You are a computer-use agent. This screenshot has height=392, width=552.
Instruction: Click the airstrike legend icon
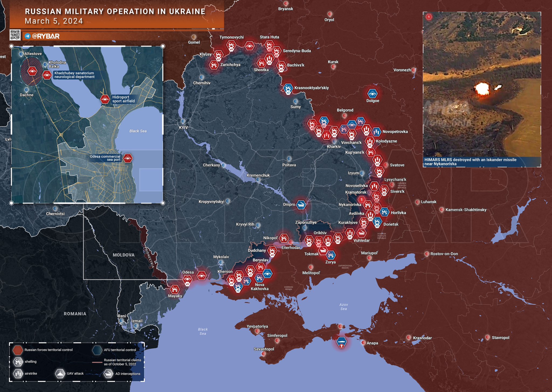pos(18,373)
